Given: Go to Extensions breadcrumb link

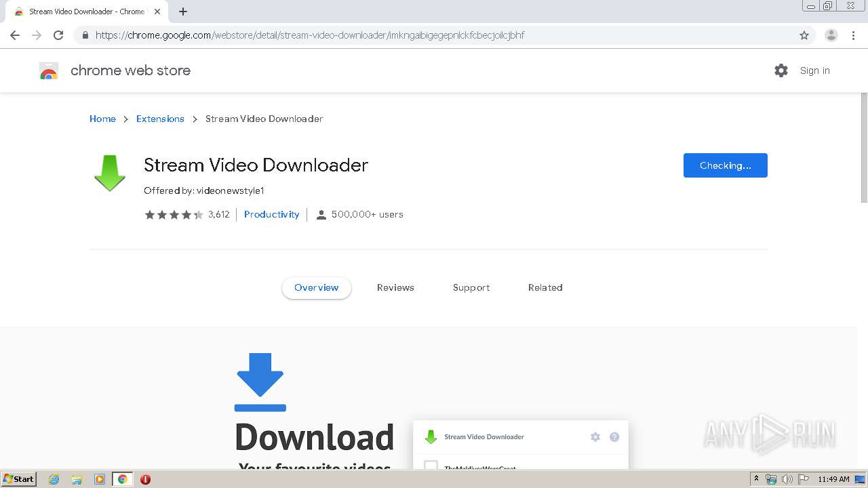Looking at the screenshot, I should coord(160,119).
